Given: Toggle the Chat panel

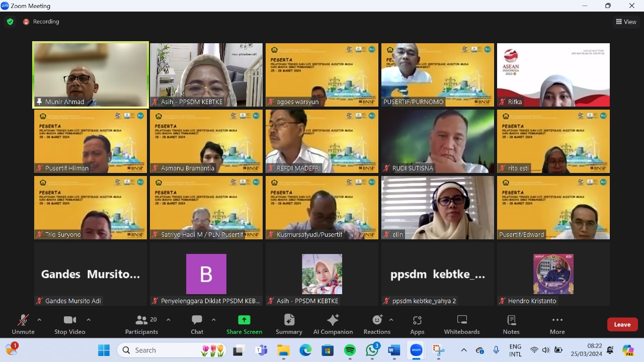Looking at the screenshot, I should pyautogui.click(x=197, y=324).
